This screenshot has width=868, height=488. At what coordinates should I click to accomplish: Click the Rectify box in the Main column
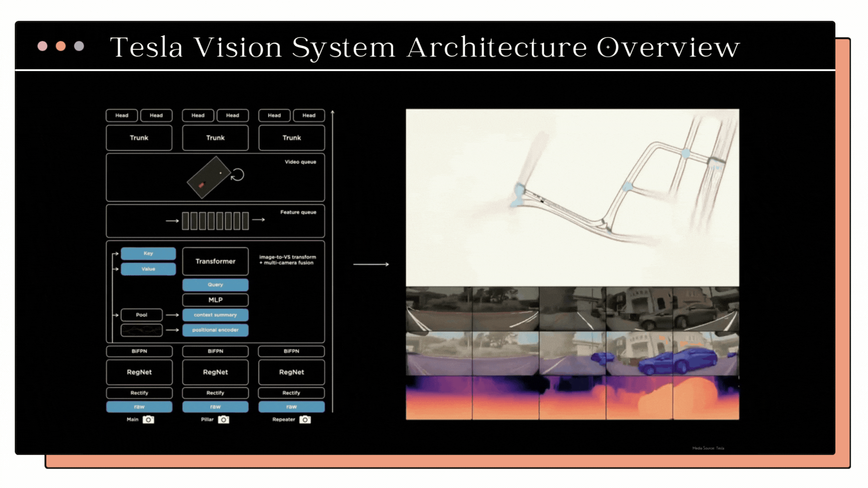tap(139, 393)
